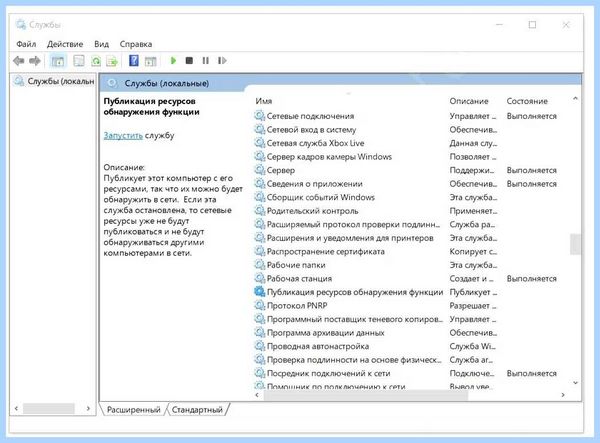Click the gear icon of Проводная автонастройка

[x=259, y=346]
